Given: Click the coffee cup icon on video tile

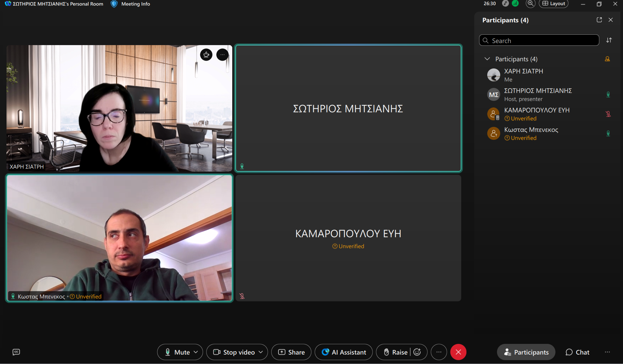Looking at the screenshot, I should pos(206,55).
